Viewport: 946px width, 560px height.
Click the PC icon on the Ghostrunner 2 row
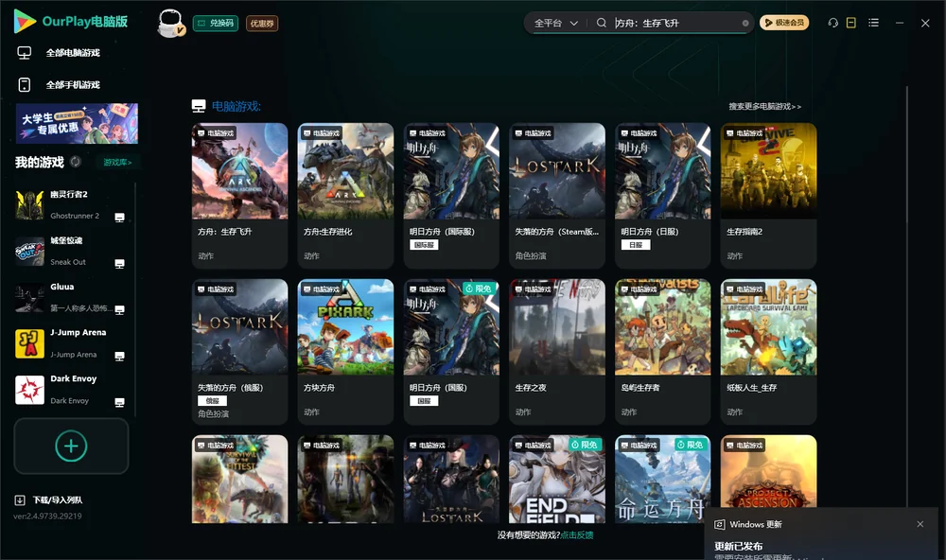pyautogui.click(x=119, y=218)
